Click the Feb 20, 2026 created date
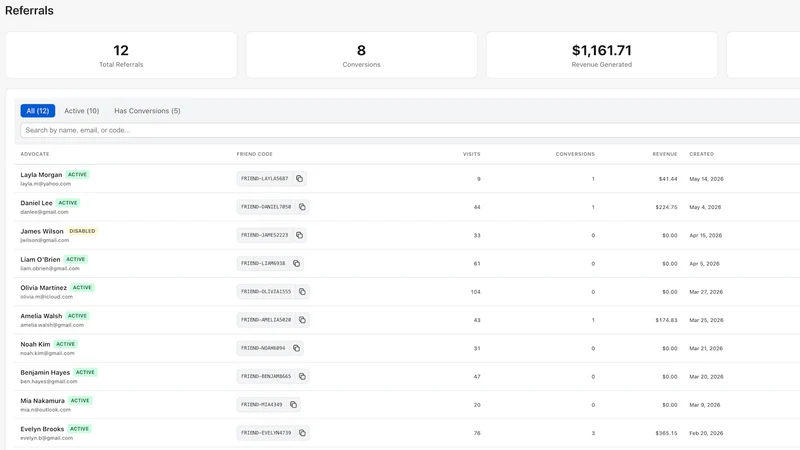Viewport: 800px width, 450px height. [x=706, y=433]
